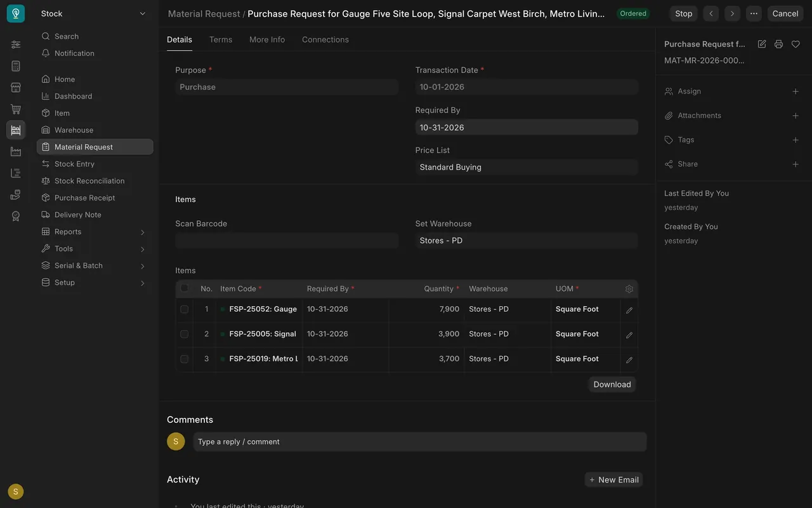Edit the document title with the pencil icon

coord(762,44)
